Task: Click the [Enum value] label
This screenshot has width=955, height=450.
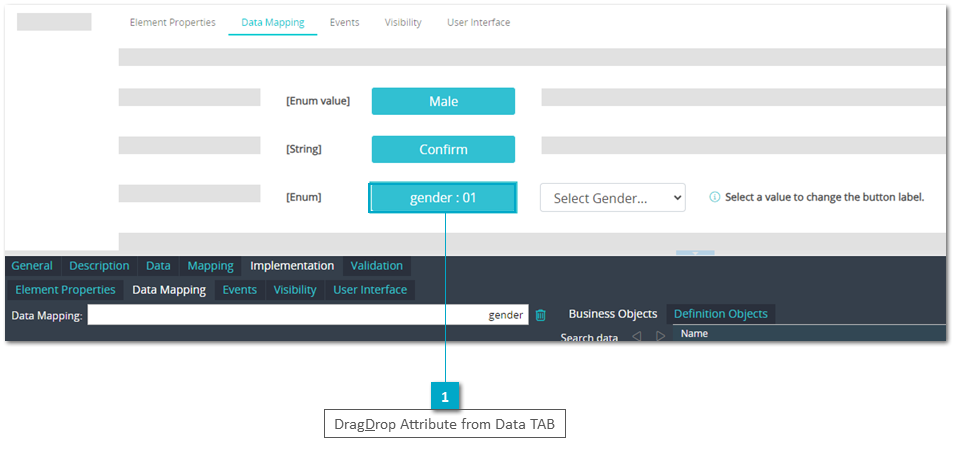Action: click(318, 101)
